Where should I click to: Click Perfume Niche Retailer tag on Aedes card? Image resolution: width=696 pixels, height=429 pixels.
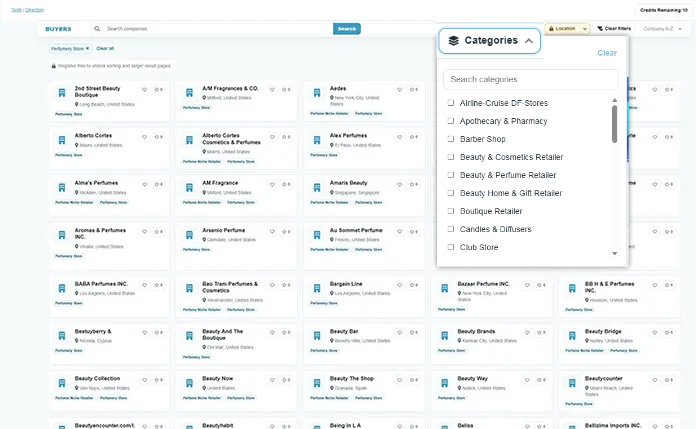(329, 114)
